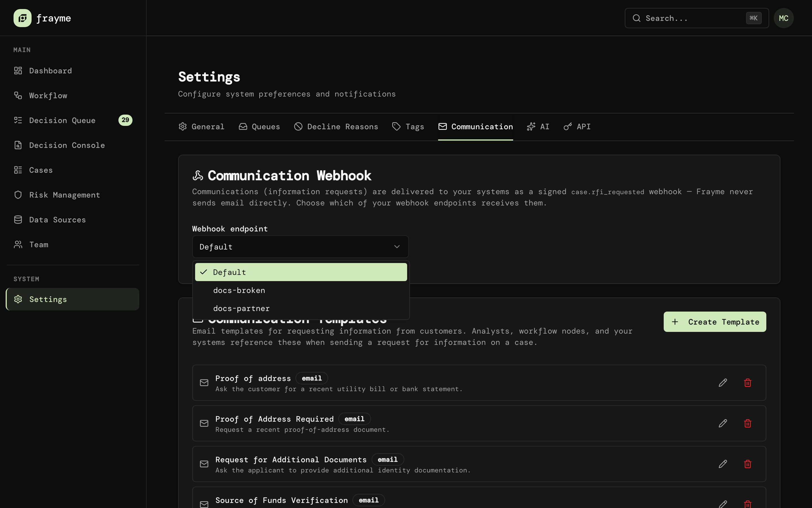This screenshot has height=508, width=812.
Task: Open Dashboard from the sidebar
Action: point(73,71)
